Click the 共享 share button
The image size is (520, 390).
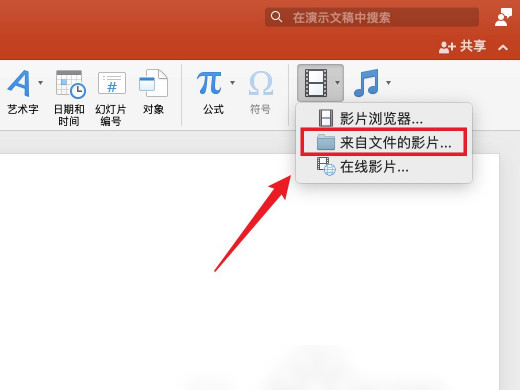pos(462,46)
